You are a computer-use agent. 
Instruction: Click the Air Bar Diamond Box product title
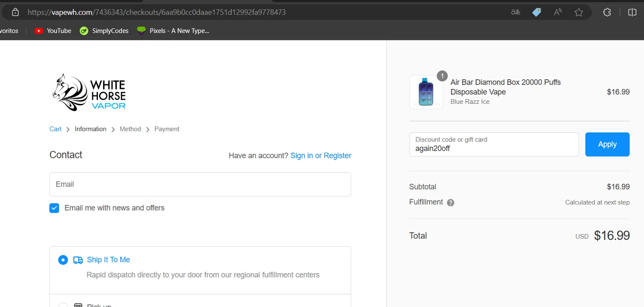click(x=506, y=87)
